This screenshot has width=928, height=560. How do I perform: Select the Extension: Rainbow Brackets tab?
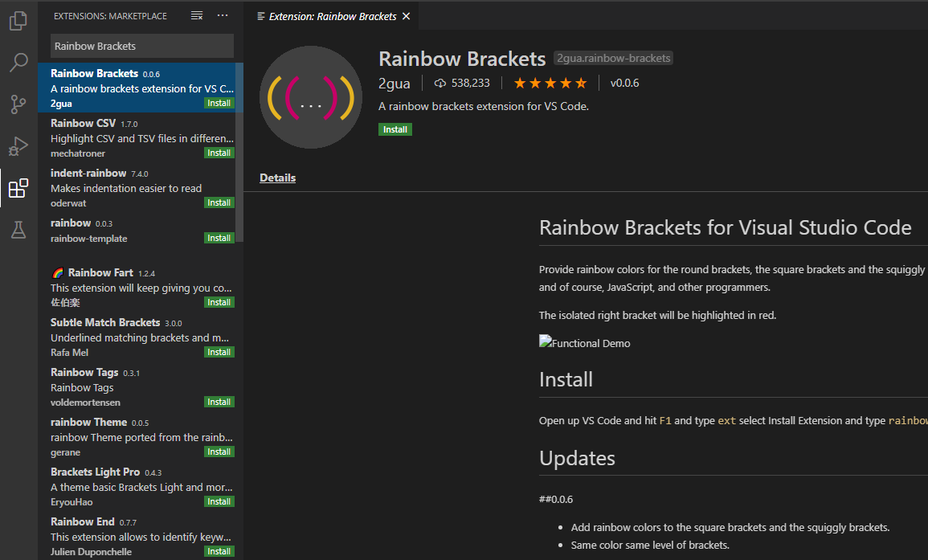332,17
